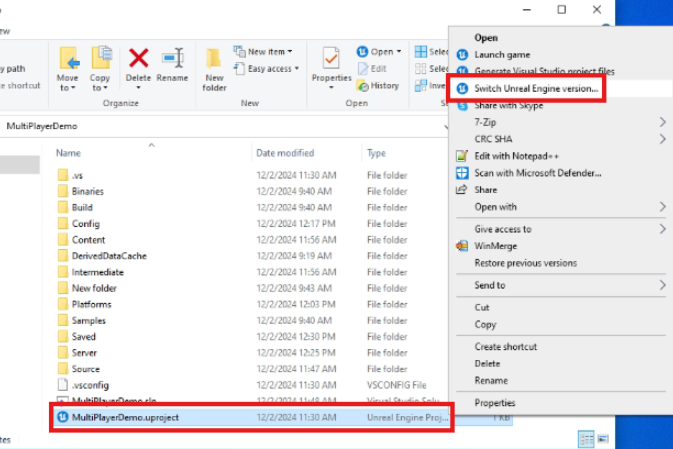Expand the New item dropdown
This screenshot has height=449, width=673.
click(264, 52)
